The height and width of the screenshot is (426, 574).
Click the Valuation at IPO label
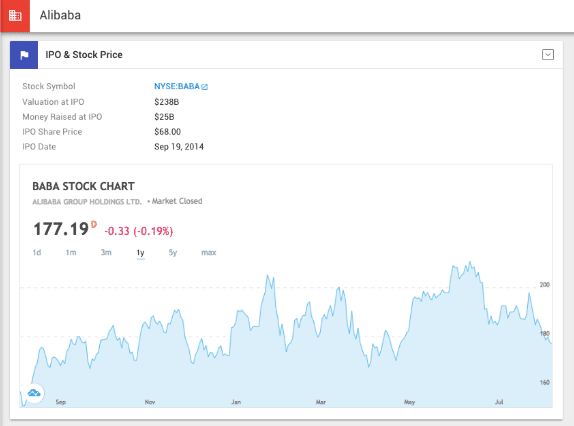point(53,102)
